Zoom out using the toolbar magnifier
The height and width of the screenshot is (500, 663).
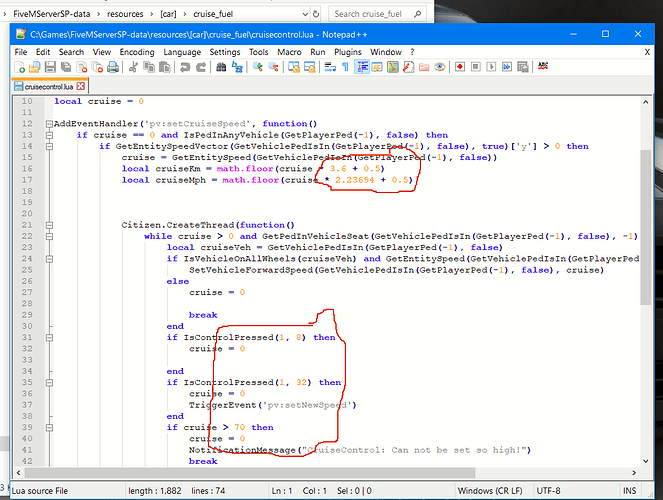pyautogui.click(x=273, y=67)
